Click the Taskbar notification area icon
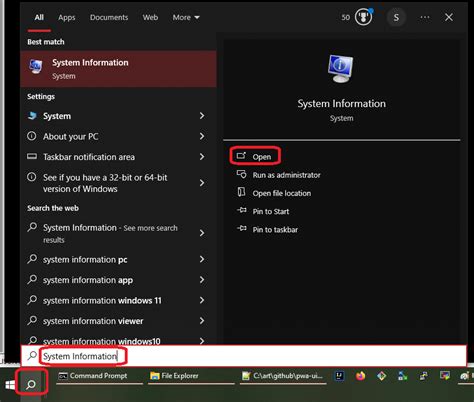 (32, 156)
